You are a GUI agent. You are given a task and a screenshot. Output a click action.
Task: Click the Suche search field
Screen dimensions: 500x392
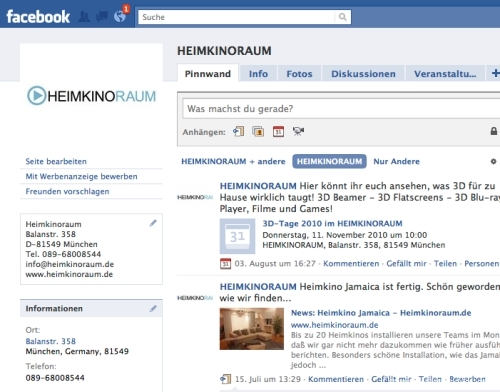237,17
